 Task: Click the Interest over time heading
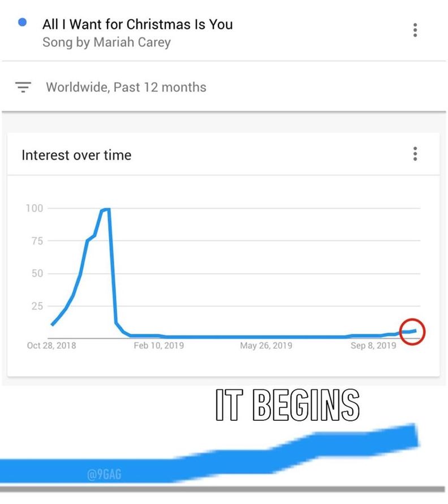click(76, 155)
